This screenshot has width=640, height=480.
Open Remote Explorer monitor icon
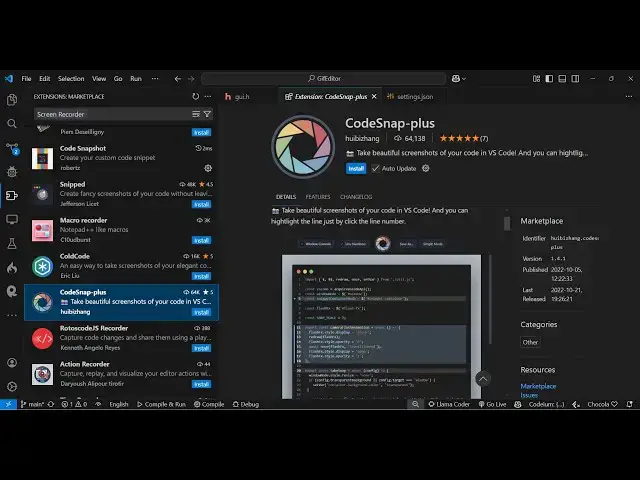coord(12,220)
